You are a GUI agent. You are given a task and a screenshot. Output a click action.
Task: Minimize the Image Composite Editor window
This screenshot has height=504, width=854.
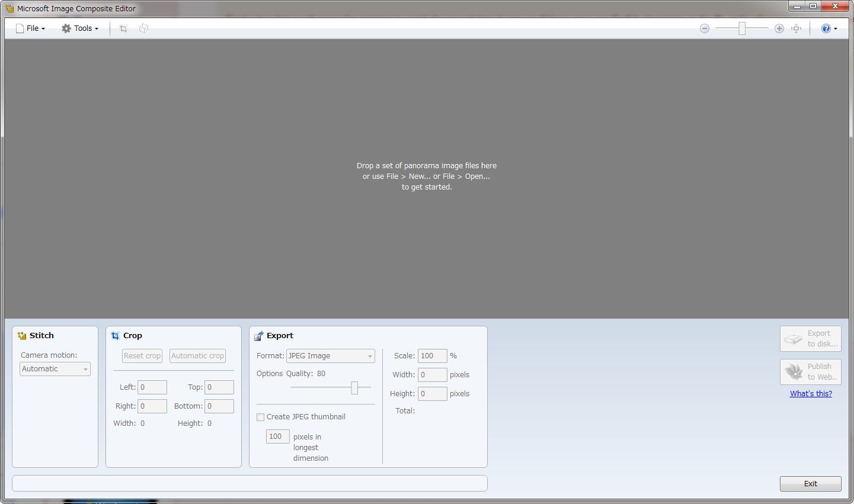pos(797,7)
